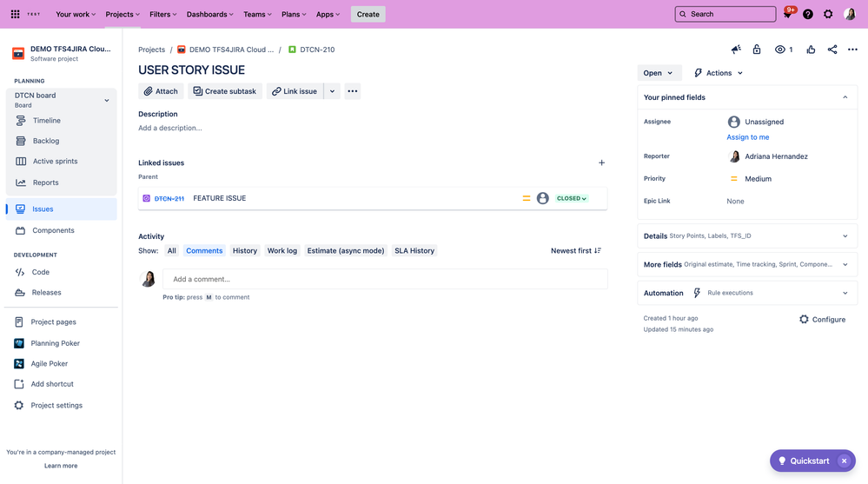Click the Create button
The height and width of the screenshot is (484, 868).
point(368,15)
